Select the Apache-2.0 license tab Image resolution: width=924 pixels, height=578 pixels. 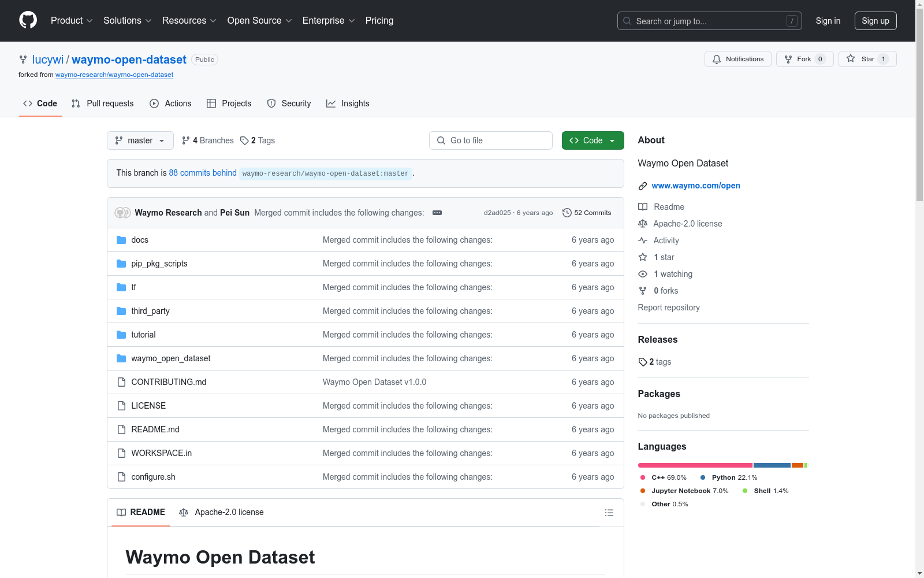point(221,512)
